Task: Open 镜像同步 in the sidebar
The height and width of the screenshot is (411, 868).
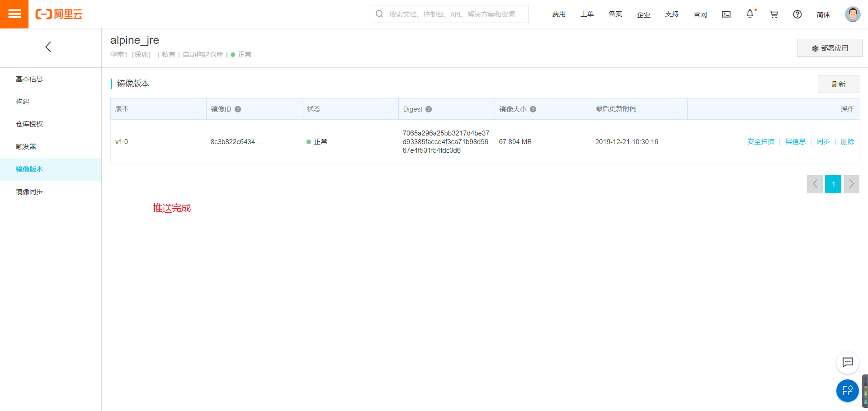Action: click(51, 192)
